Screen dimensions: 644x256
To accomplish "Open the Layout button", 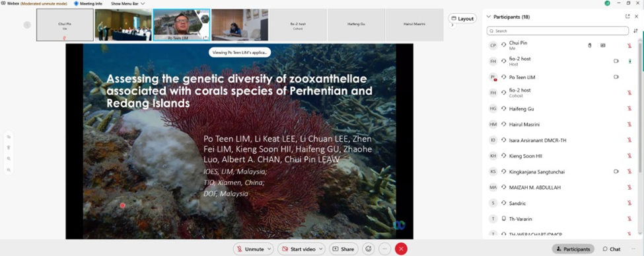I will click(x=462, y=19).
